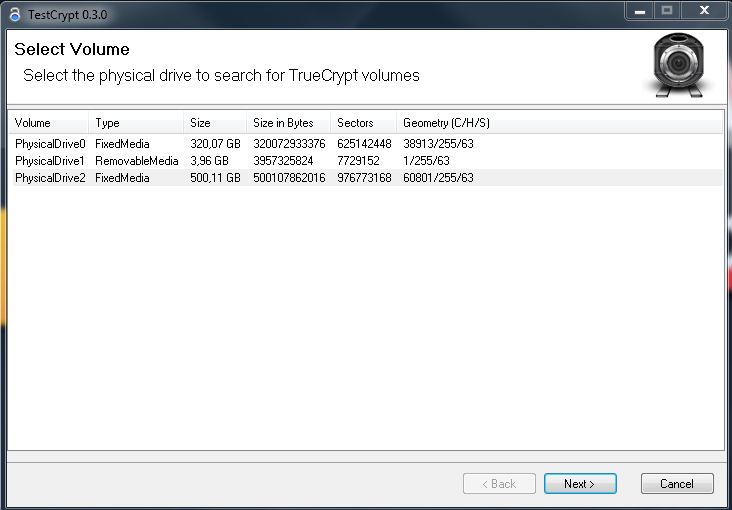Click the 38913/255/63 geometry cell

pyautogui.click(x=438, y=143)
